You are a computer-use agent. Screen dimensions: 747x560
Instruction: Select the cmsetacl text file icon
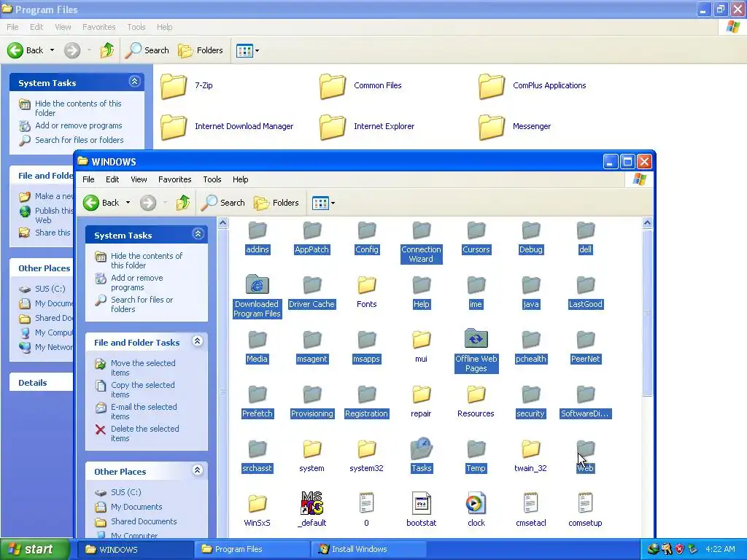531,503
